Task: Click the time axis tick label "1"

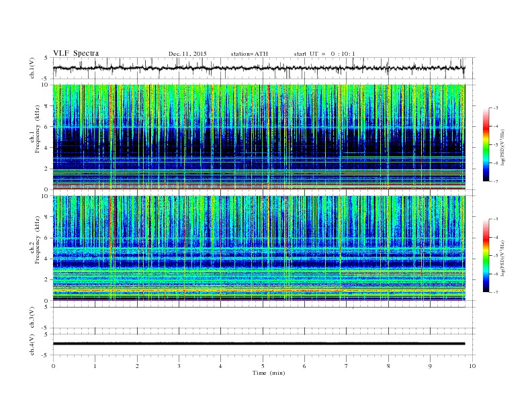Action: pos(95,366)
